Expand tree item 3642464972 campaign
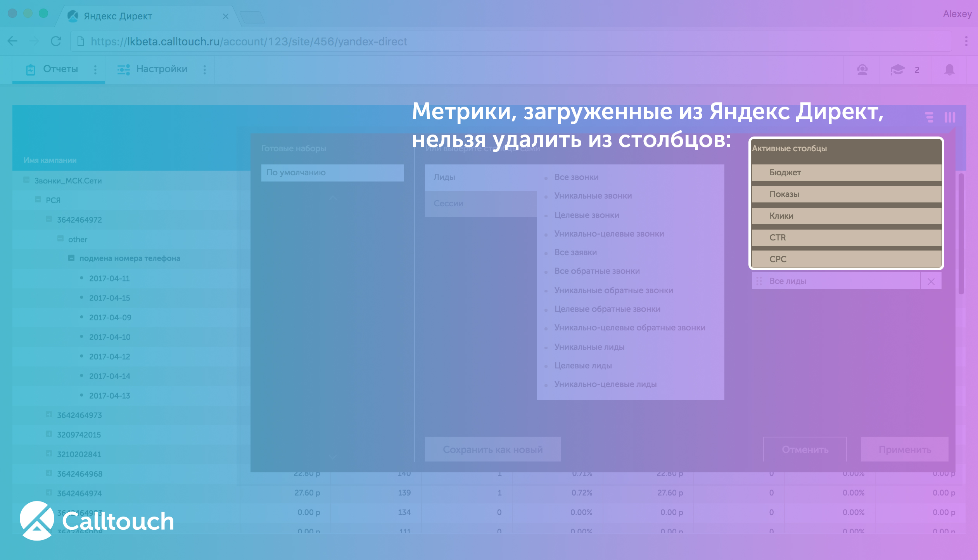The image size is (978, 560). tap(48, 218)
